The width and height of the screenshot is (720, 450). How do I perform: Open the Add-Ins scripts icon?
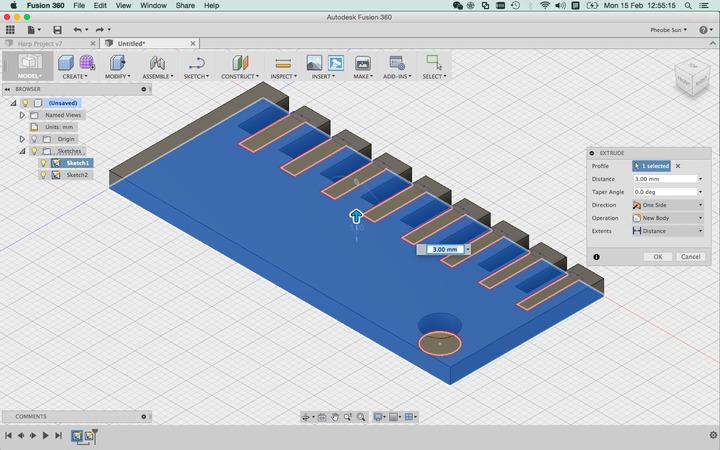396,63
